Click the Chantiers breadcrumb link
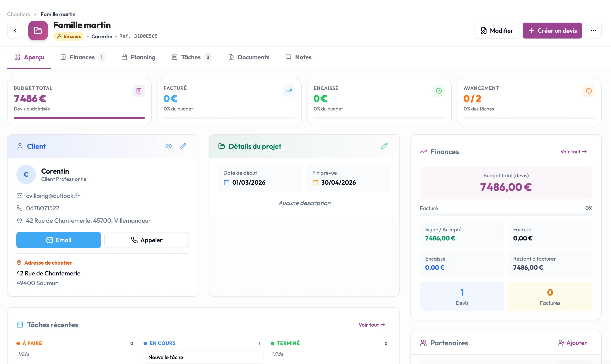The width and height of the screenshot is (611, 364). click(x=18, y=14)
